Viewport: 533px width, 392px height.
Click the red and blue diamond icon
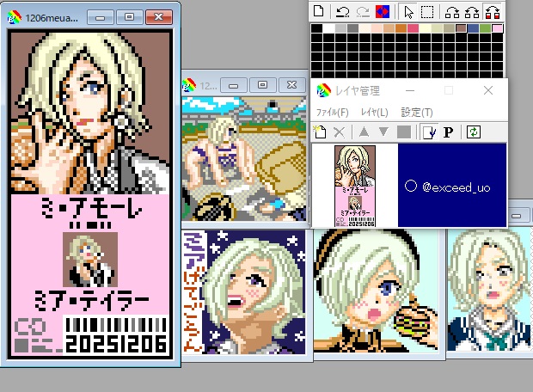(383, 11)
